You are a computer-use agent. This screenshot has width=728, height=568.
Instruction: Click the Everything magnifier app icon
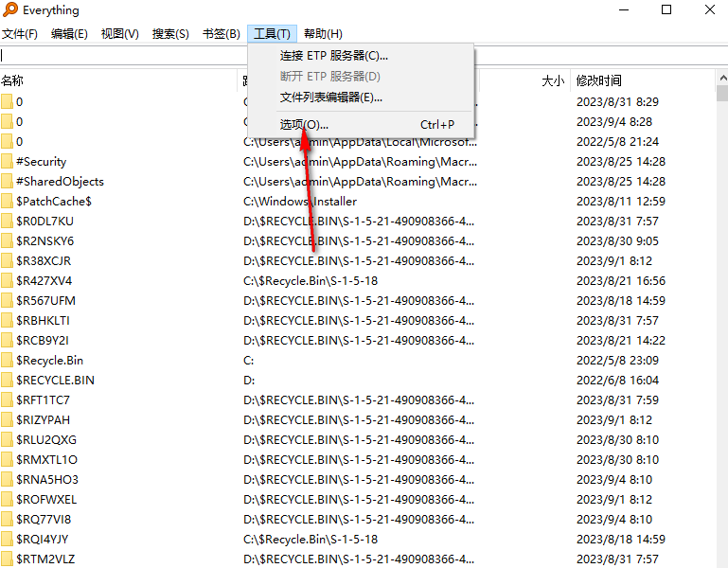[10, 9]
